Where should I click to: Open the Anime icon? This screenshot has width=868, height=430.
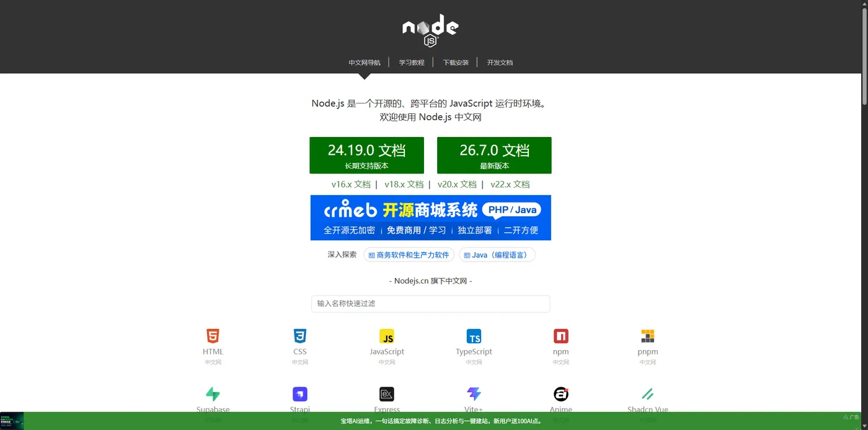(561, 394)
